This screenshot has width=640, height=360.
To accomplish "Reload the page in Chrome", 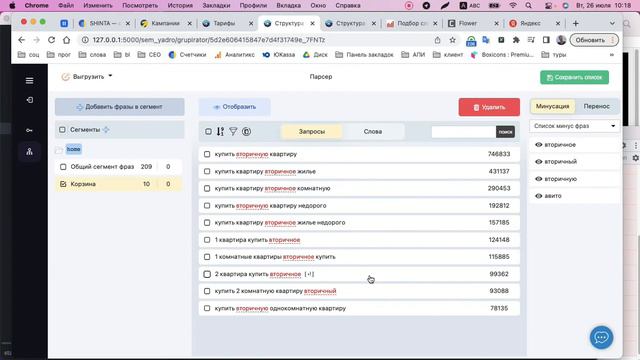I will (x=51, y=40).
